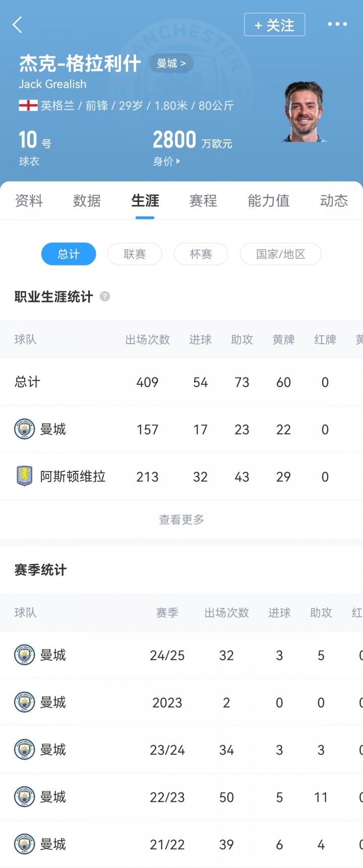Image resolution: width=363 pixels, height=868 pixels.
Task: Select the 杯赛 filter pill
Action: 201,254
